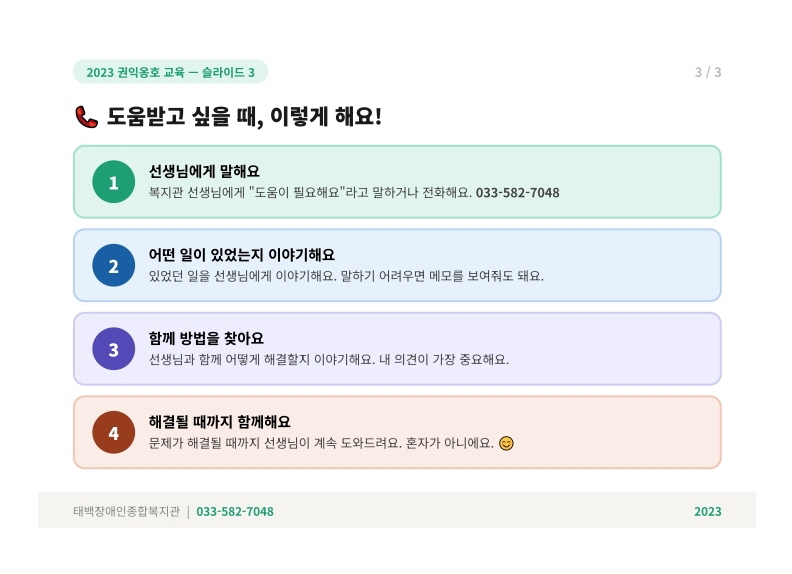Click '태백장애인종합복지관' in the footer
Image resolution: width=792 pixels, height=574 pixels.
pos(126,512)
